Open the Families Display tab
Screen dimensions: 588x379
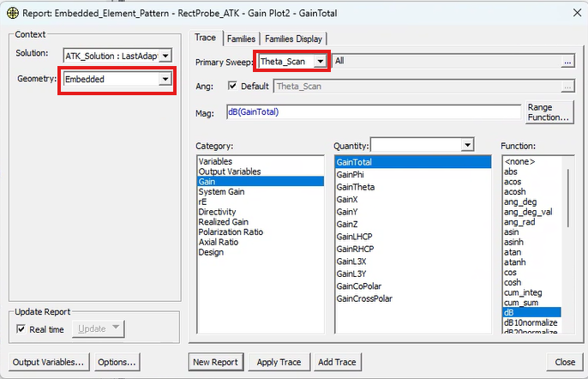coord(293,39)
